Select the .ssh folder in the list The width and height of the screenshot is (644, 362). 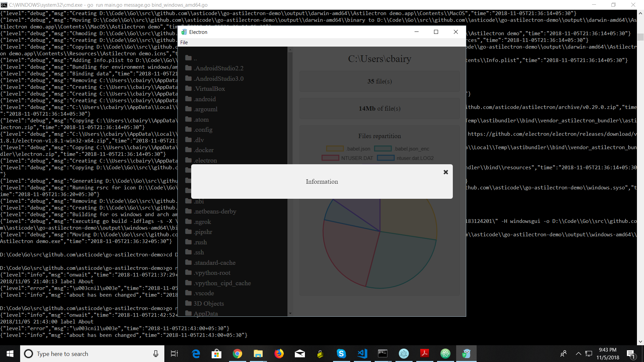[x=199, y=252]
